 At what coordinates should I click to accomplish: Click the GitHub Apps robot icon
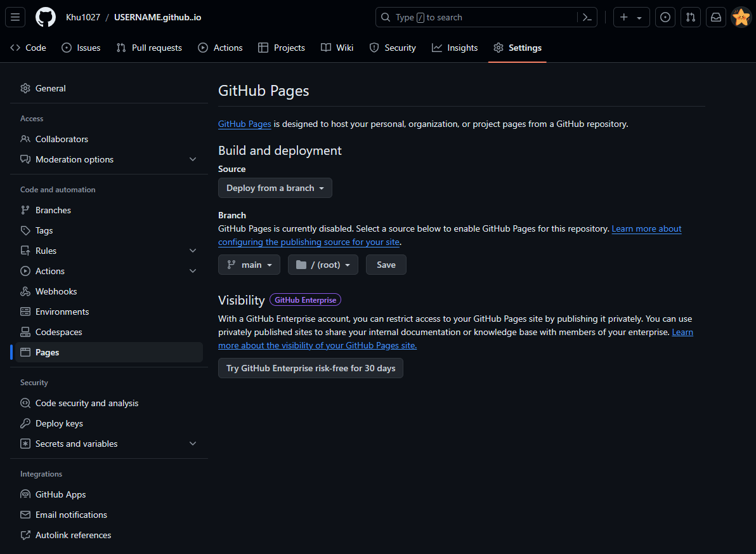pyautogui.click(x=25, y=494)
